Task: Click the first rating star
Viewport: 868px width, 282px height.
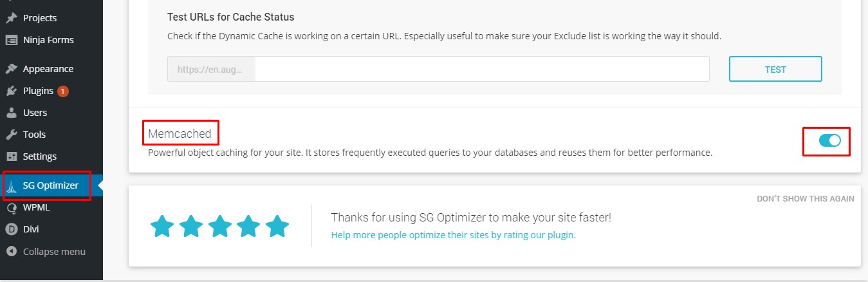Action: tap(162, 226)
